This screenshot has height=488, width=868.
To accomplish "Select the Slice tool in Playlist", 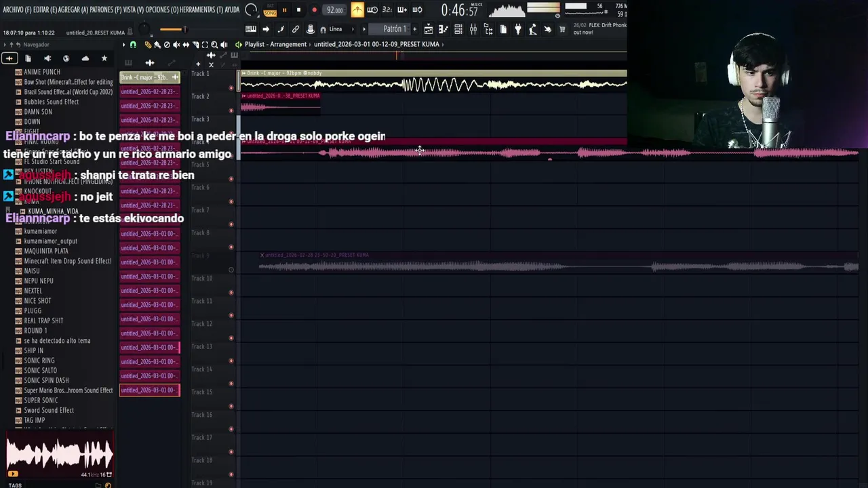I will point(195,45).
